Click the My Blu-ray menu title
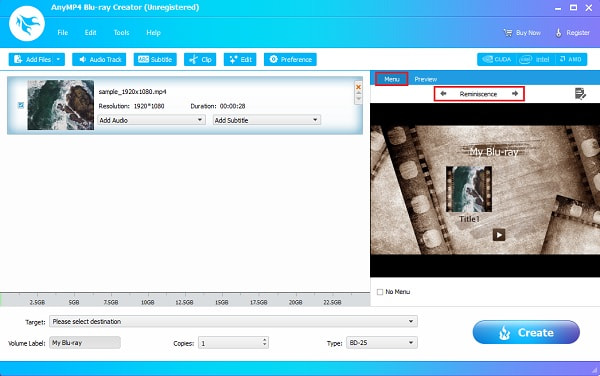The image size is (600, 376). [494, 152]
